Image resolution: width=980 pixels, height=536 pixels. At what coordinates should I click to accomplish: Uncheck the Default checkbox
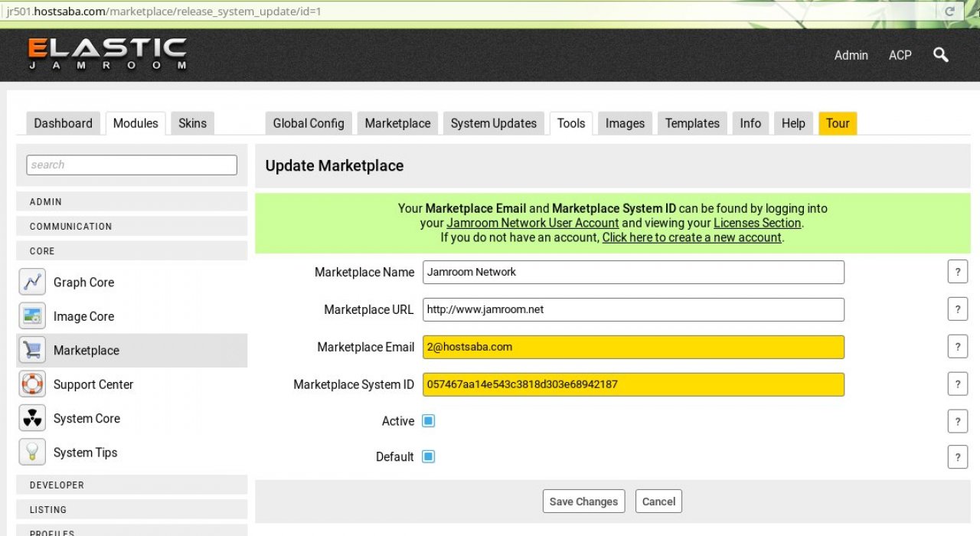[429, 456]
